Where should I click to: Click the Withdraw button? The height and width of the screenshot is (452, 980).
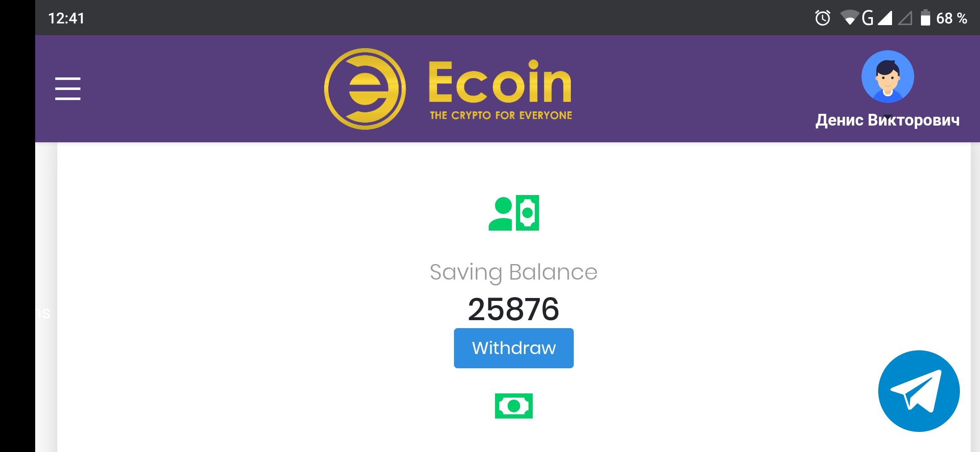pyautogui.click(x=514, y=348)
